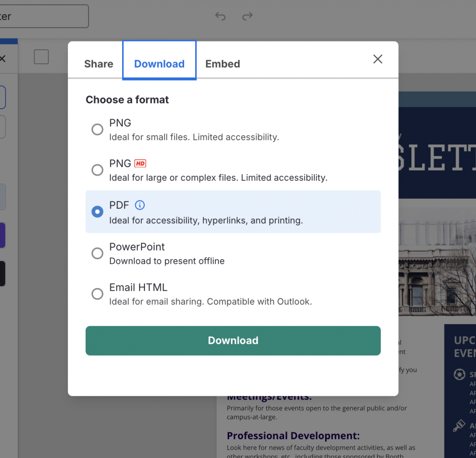Click the redo arrow icon
476x458 pixels.
tap(247, 16)
